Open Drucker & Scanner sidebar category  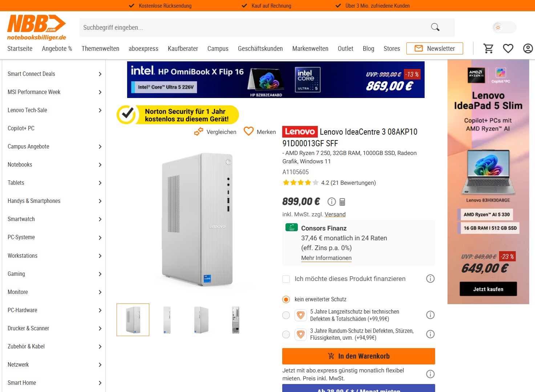tap(28, 328)
